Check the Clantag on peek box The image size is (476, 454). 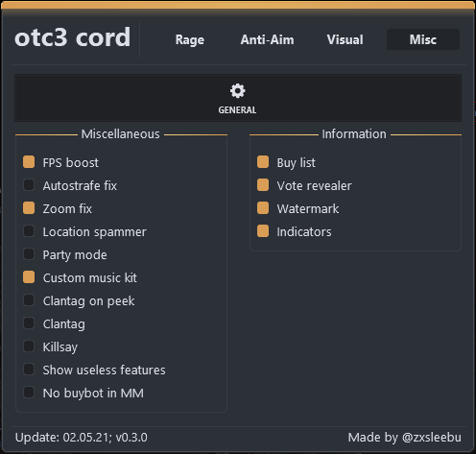click(29, 300)
